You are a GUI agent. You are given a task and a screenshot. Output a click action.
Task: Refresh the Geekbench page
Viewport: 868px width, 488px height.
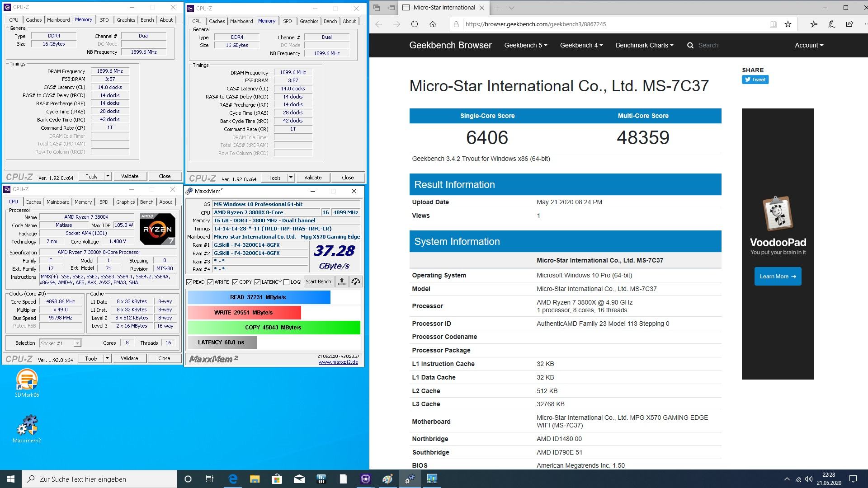[415, 24]
